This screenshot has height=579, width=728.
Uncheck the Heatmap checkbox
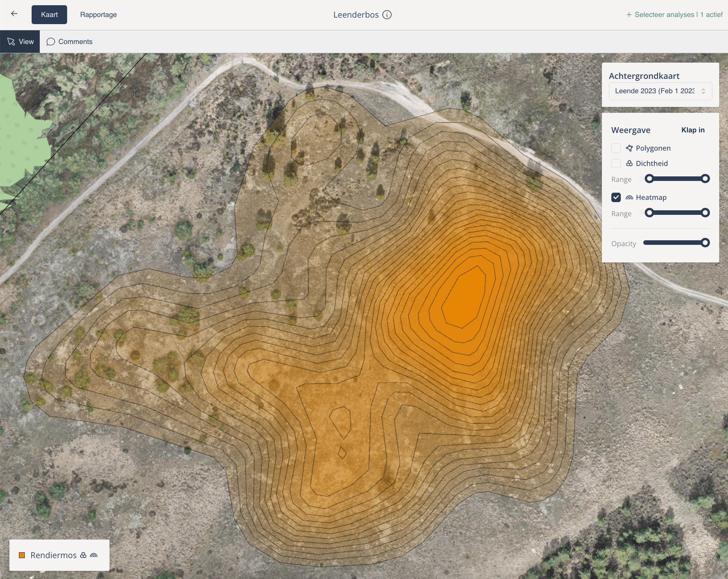(x=616, y=197)
